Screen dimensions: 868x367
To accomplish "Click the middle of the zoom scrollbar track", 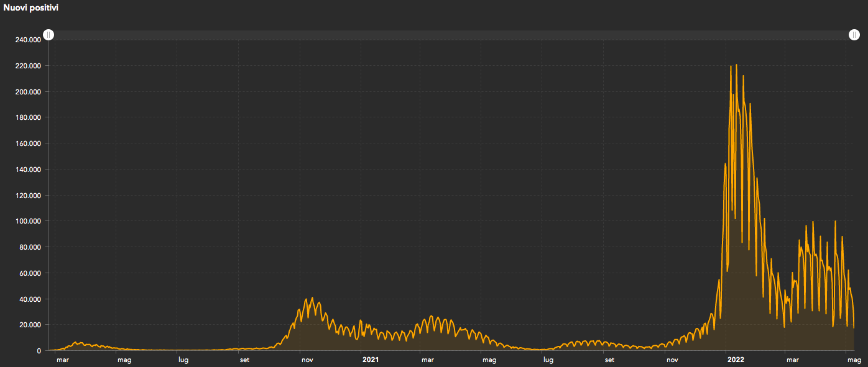I will [x=451, y=35].
